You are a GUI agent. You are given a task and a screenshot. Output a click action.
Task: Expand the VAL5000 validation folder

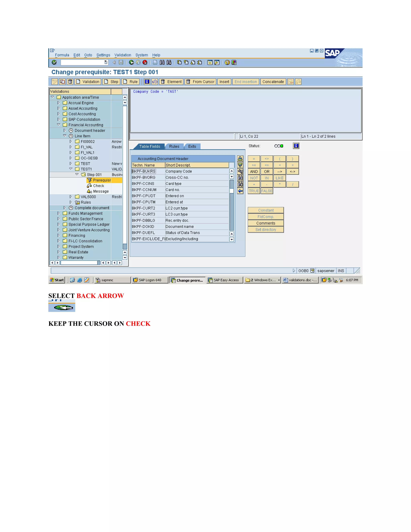coord(71,197)
